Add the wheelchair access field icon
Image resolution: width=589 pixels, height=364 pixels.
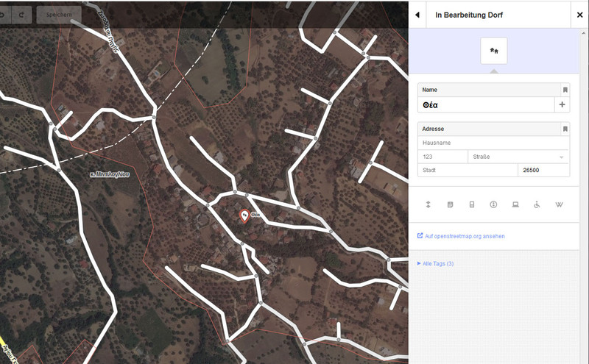pos(537,204)
